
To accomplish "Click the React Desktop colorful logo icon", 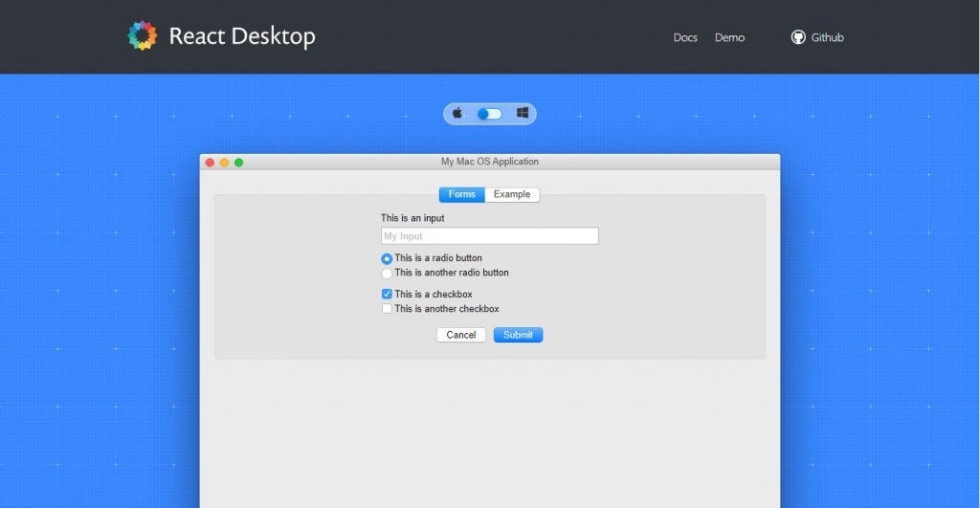I will click(x=143, y=35).
